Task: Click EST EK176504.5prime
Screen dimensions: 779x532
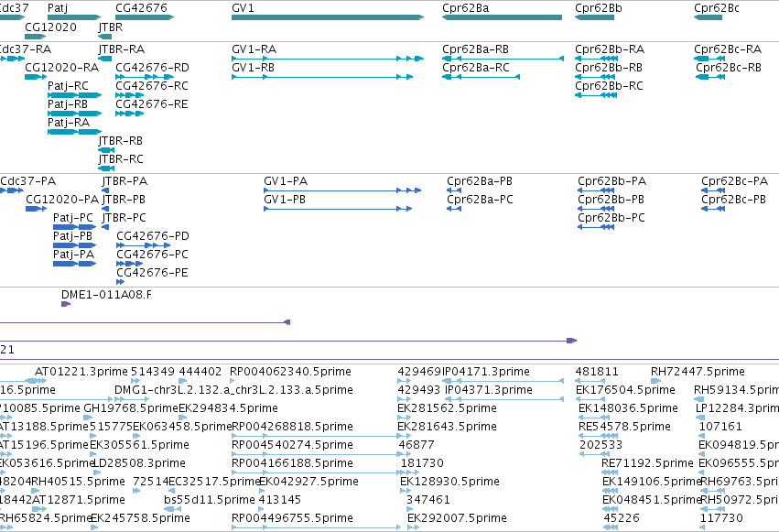Action: point(590,399)
